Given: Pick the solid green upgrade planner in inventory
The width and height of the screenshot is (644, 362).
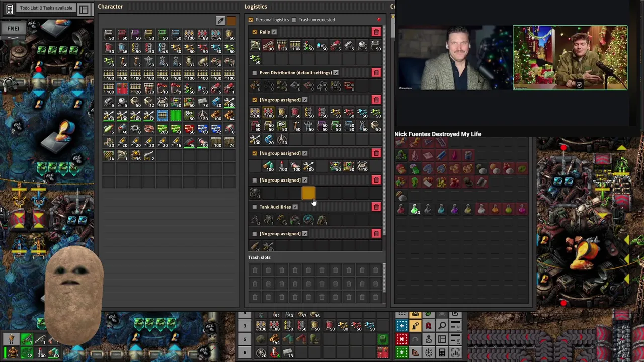Looking at the screenshot, I should (176, 116).
